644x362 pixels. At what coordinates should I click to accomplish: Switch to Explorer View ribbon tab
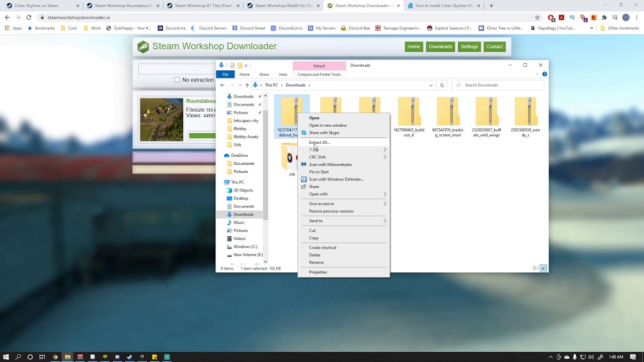[x=283, y=74]
